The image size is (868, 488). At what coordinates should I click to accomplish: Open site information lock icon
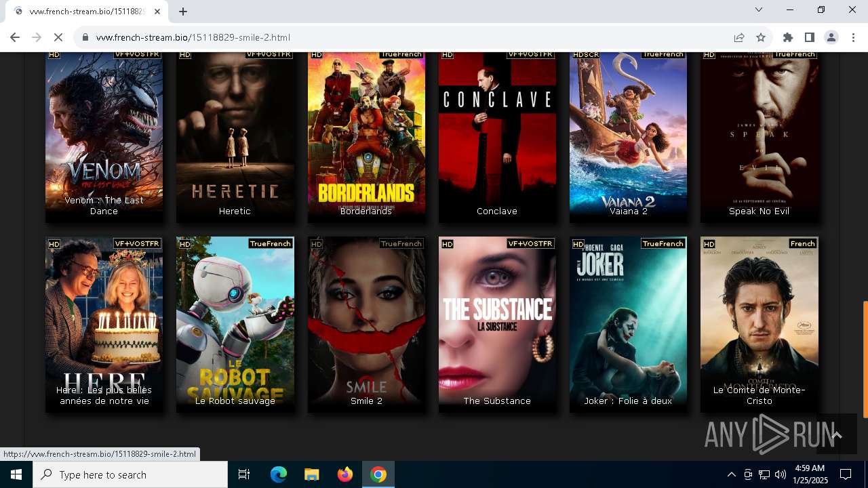coord(85,37)
